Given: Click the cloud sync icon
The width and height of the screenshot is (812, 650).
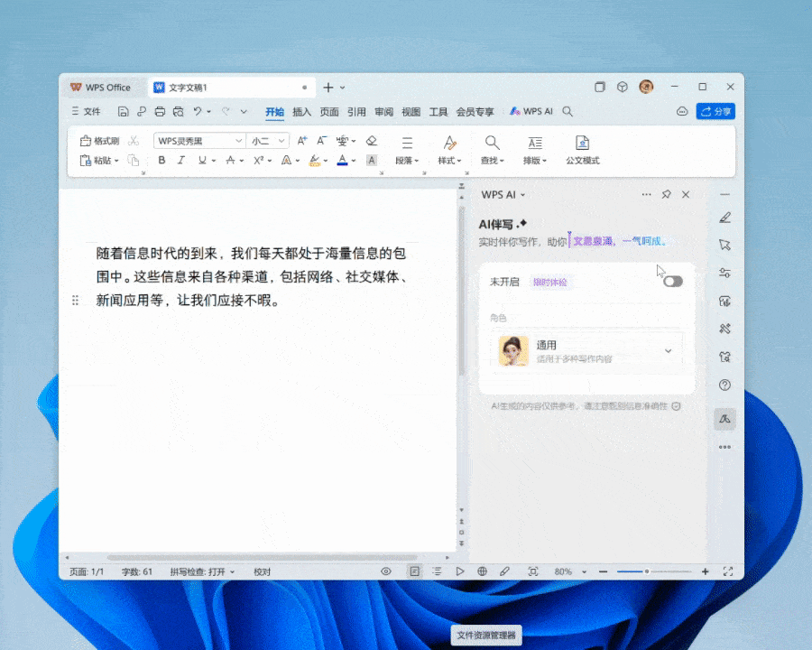Looking at the screenshot, I should pos(682,111).
